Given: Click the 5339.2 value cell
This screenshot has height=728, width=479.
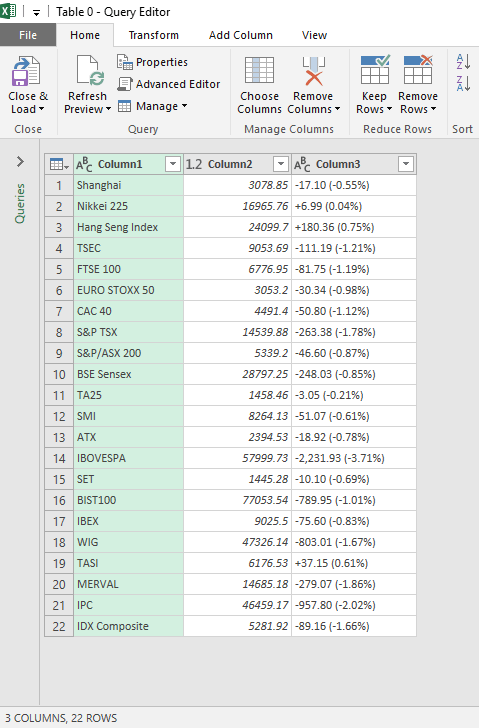Looking at the screenshot, I should tap(237, 353).
